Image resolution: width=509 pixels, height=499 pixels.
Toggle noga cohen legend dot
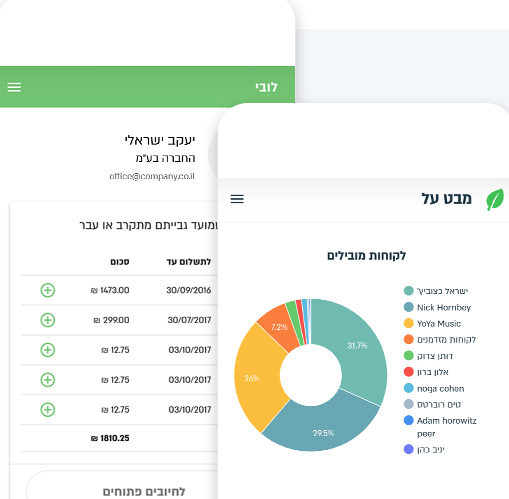pos(408,388)
